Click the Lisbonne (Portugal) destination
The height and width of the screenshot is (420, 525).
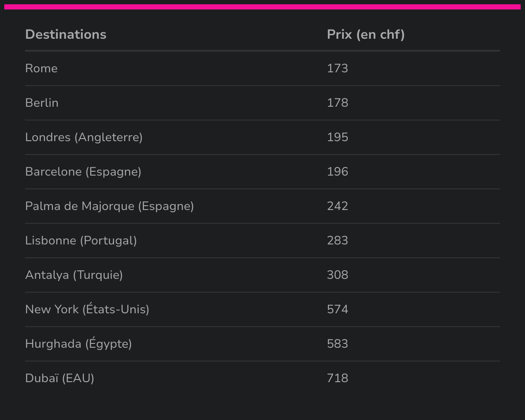(81, 241)
